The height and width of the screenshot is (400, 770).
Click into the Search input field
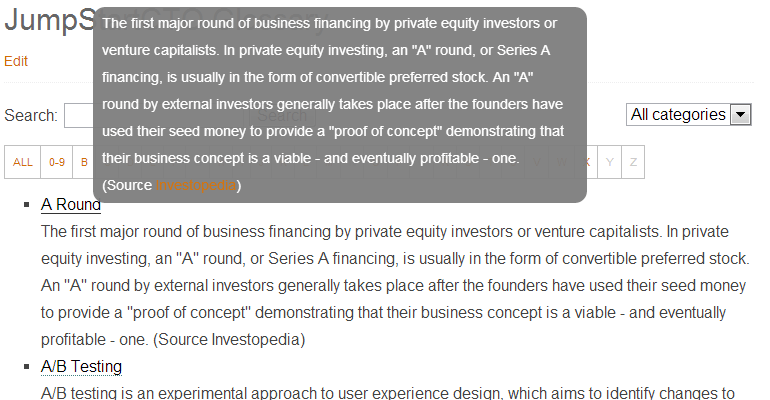coord(78,116)
